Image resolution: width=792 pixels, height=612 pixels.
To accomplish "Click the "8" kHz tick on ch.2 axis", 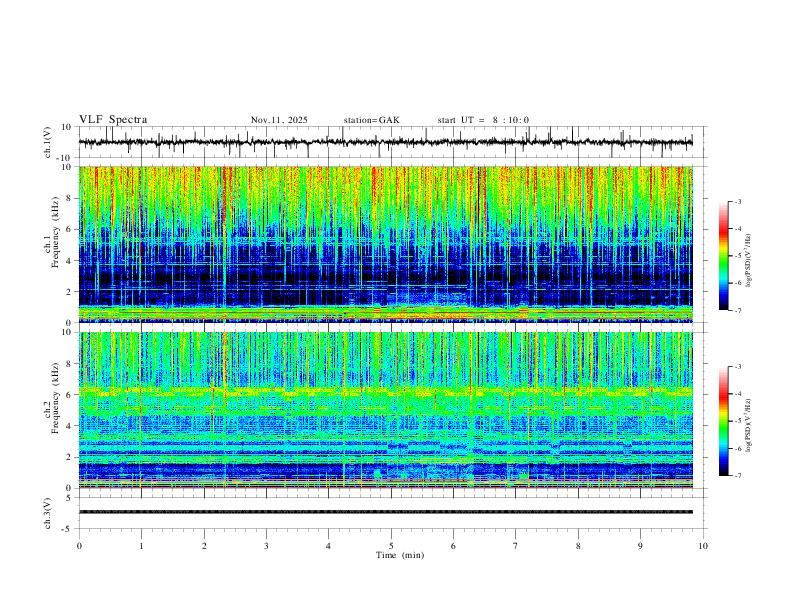I will [69, 364].
